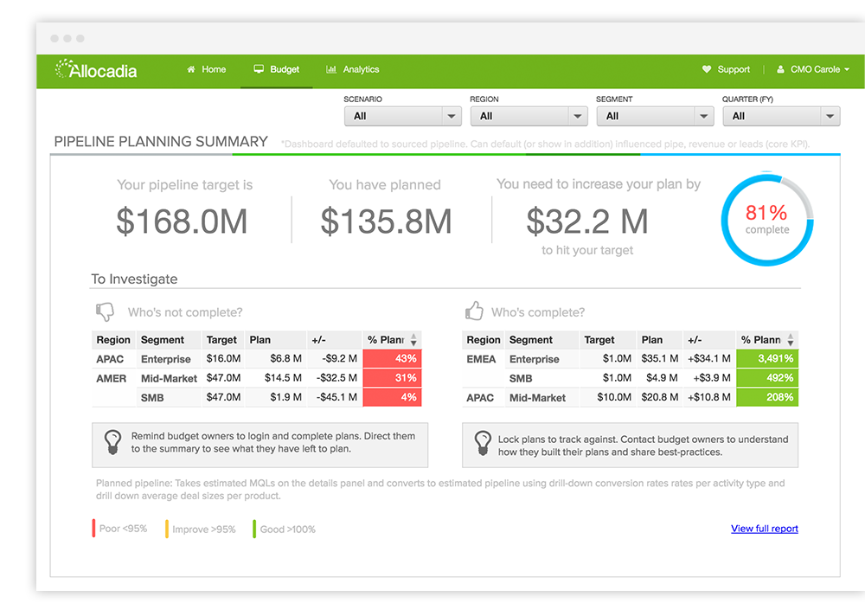Click the thumbs-down icon beside Who's not complete
865x616 pixels.
click(105, 311)
